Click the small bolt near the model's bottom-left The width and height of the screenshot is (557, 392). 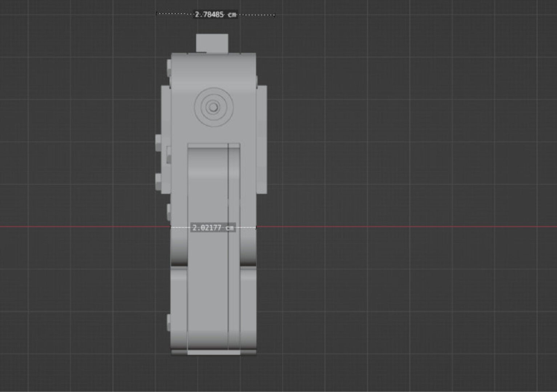click(169, 322)
